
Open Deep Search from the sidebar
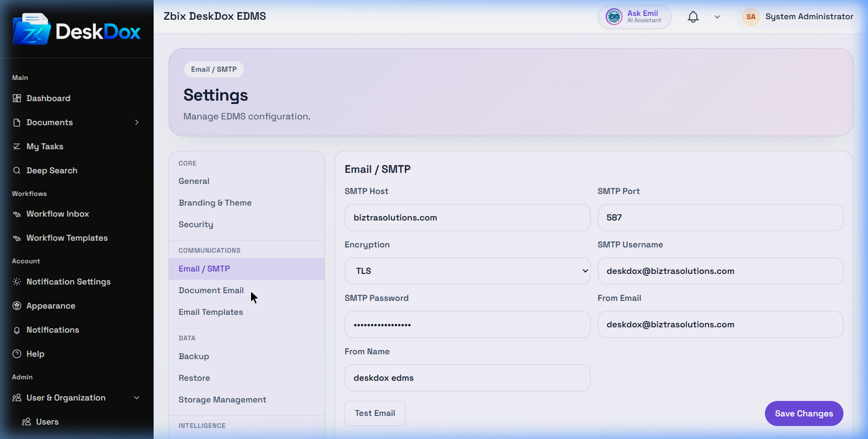click(x=52, y=170)
